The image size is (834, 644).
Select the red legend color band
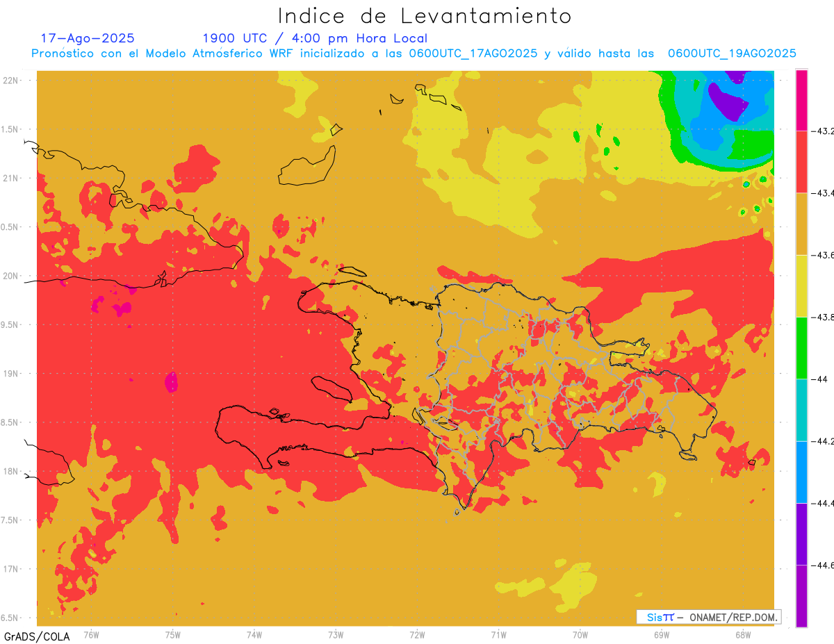[801, 162]
